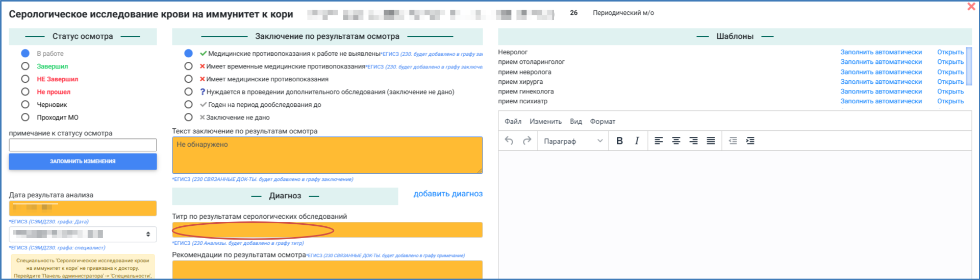The width and height of the screenshot is (980, 280).
Task: Click the 'примечание к статусу осмотра' input field
Action: pos(83,145)
